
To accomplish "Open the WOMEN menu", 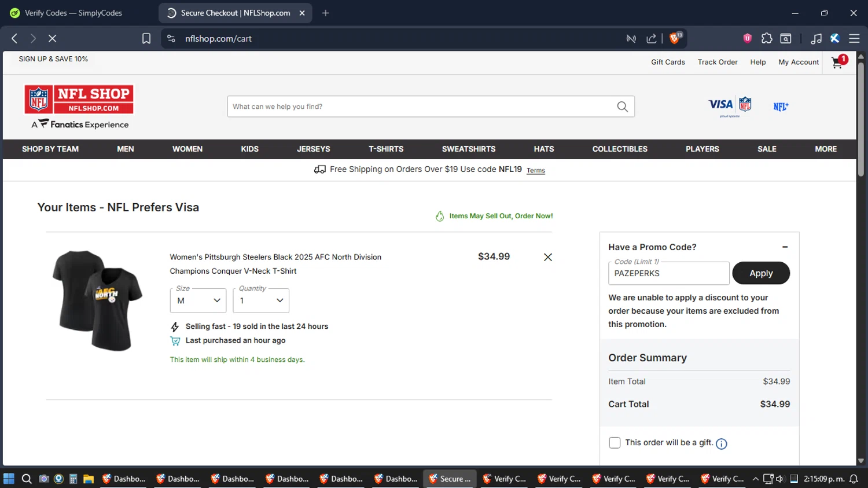I will [187, 149].
